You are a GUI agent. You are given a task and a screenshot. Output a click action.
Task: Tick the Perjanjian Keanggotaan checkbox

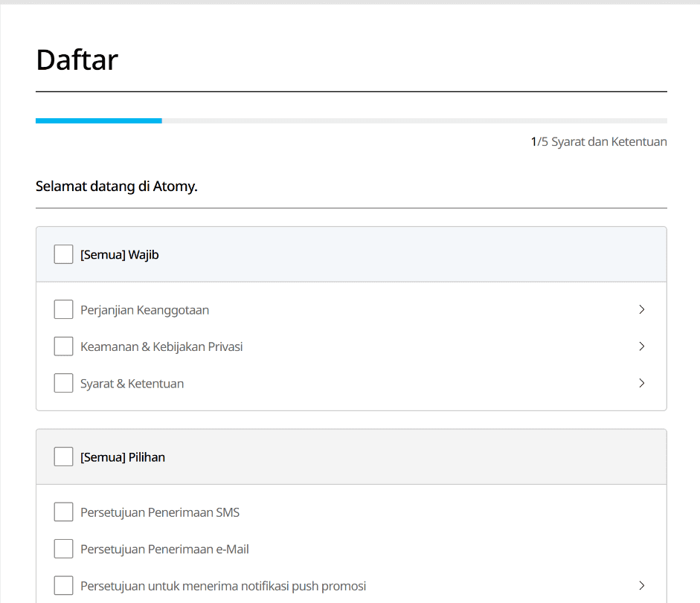(x=63, y=309)
